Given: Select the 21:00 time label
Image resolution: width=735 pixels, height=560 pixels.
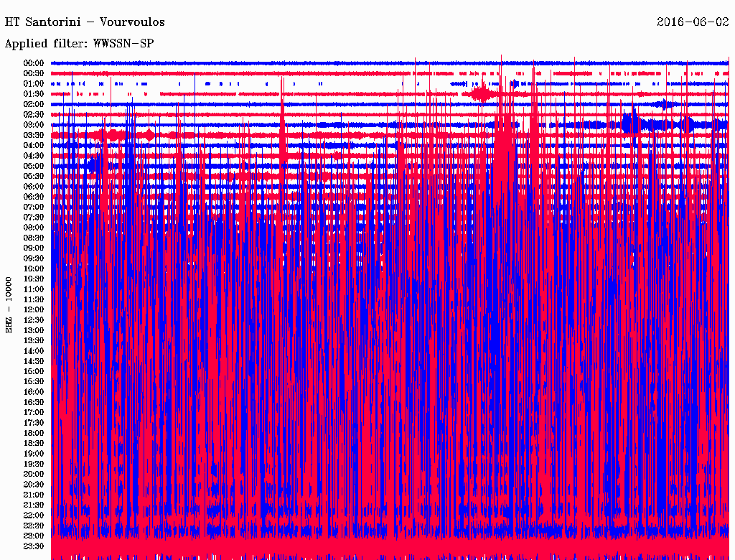Looking at the screenshot, I should (34, 495).
